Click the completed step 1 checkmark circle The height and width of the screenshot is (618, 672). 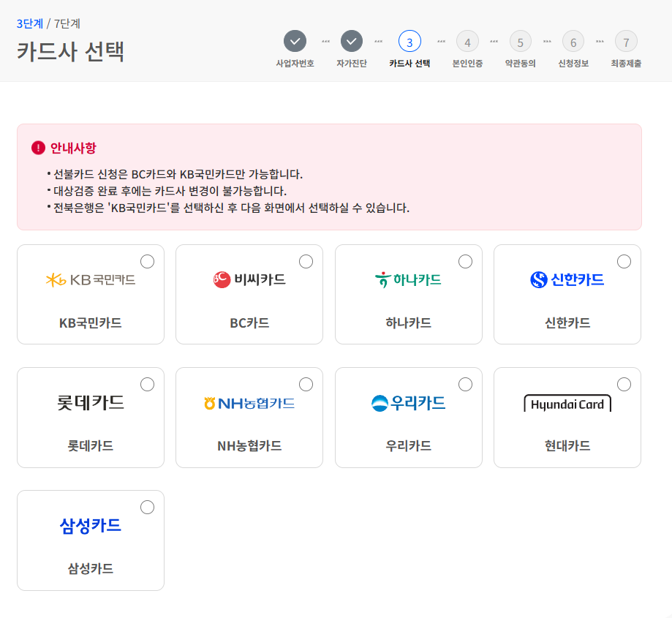tap(295, 42)
